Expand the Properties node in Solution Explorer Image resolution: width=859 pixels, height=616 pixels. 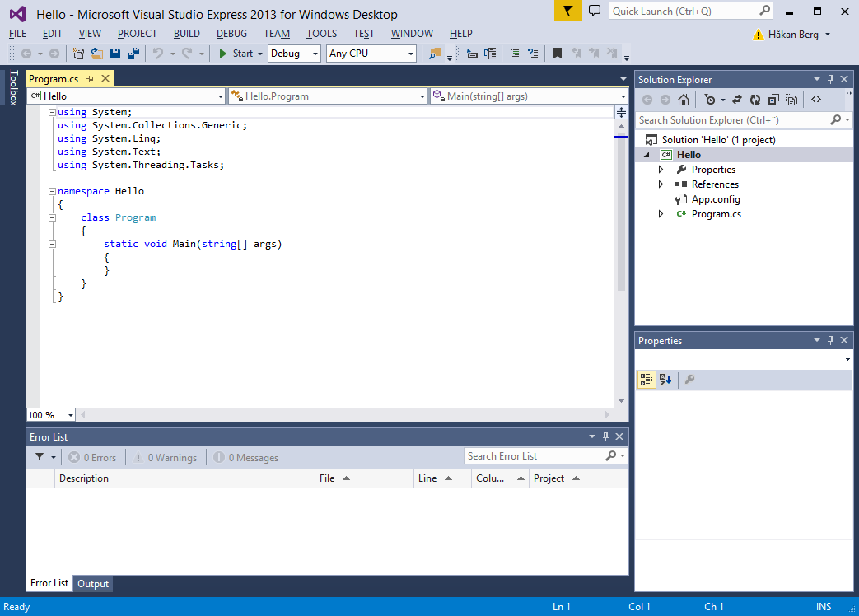click(661, 170)
